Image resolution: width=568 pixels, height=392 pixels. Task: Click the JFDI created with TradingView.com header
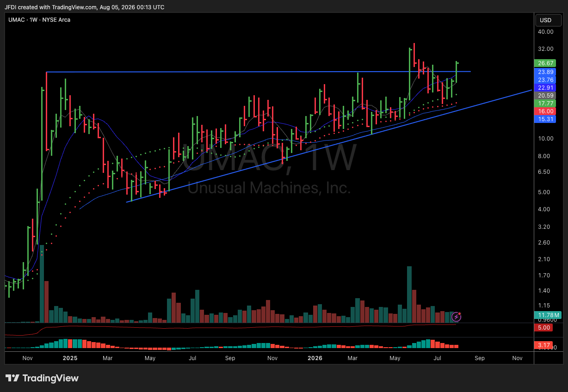85,7
